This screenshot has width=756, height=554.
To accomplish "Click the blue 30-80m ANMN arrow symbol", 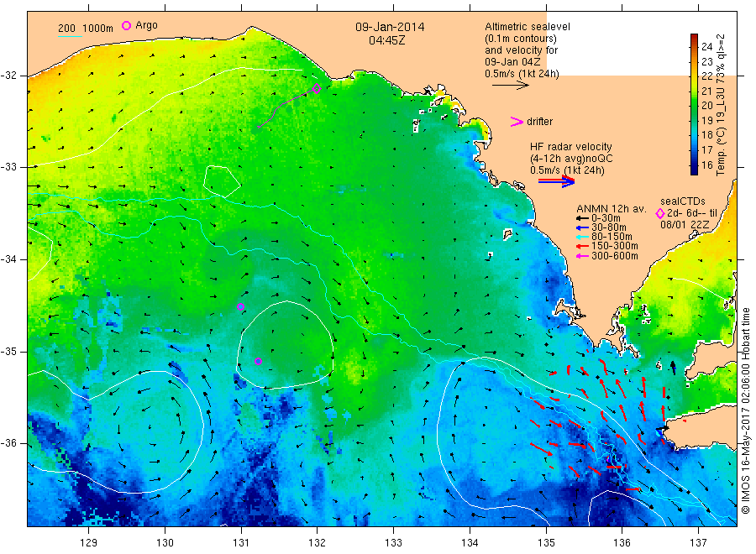I will pos(582,227).
